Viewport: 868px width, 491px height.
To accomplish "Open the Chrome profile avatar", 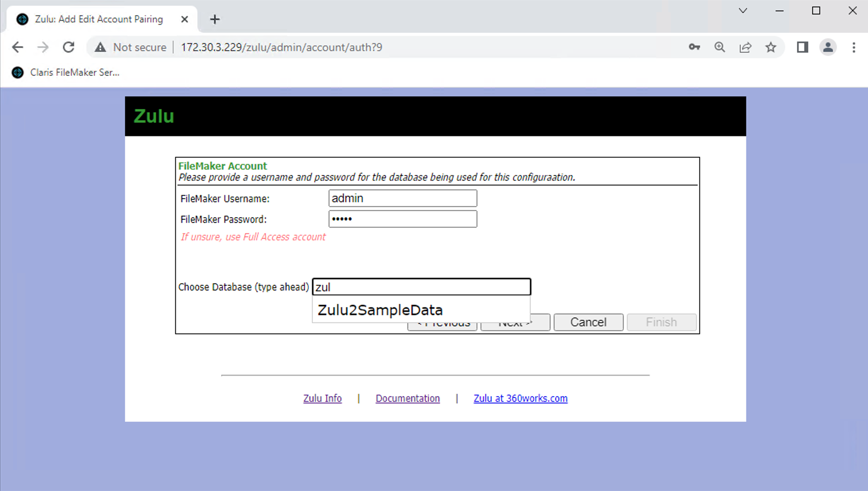I will [x=828, y=47].
